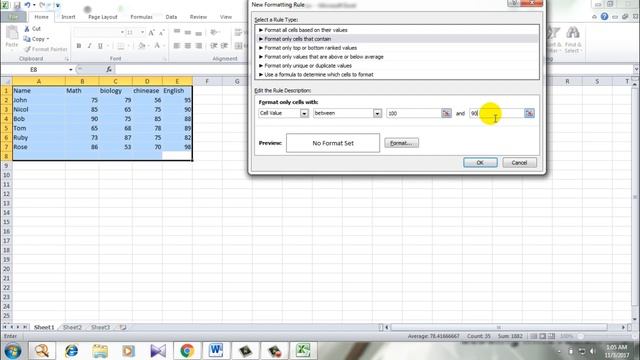Click the Find & Select icon

(573, 40)
